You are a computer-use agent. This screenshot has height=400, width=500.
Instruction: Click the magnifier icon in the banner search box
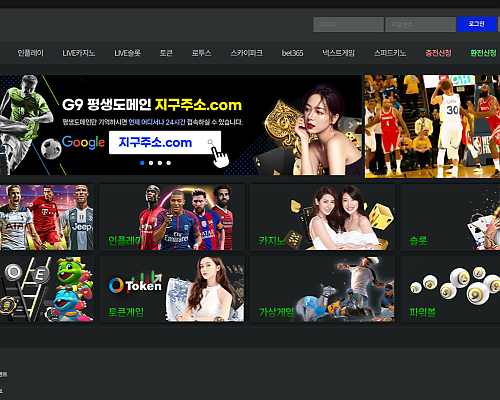coord(210,142)
